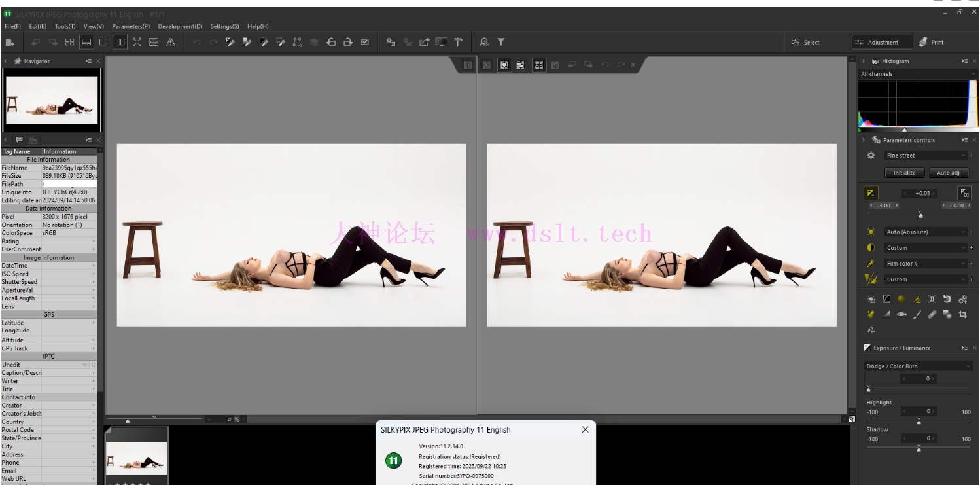Screen dimensions: 980x485
Task: Click the exposure bias tool icon
Action: point(871,193)
